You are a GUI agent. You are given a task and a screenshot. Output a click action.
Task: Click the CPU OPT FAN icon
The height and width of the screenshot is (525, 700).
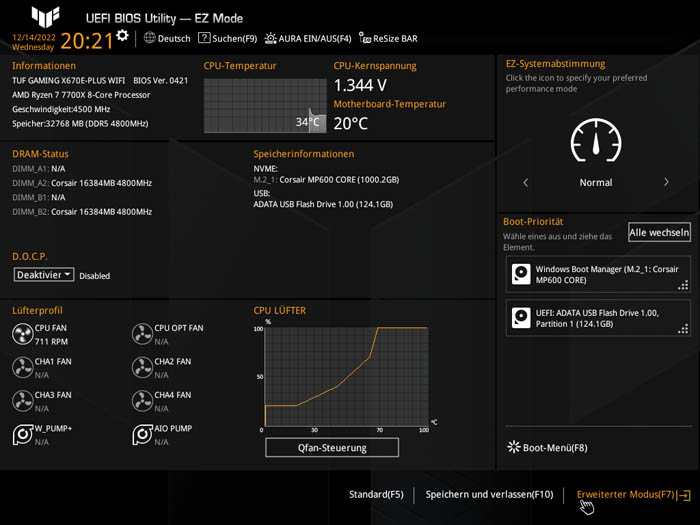pyautogui.click(x=142, y=334)
